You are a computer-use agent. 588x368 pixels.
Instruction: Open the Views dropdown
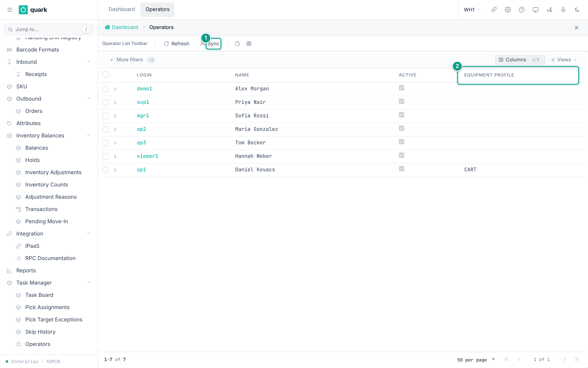[564, 60]
